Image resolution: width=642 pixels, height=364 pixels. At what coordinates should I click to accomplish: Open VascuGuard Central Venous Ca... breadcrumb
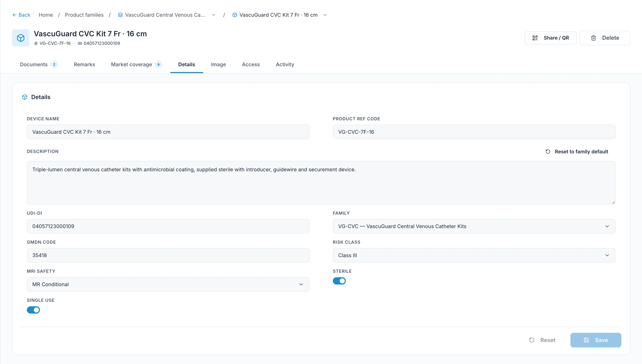pos(165,15)
